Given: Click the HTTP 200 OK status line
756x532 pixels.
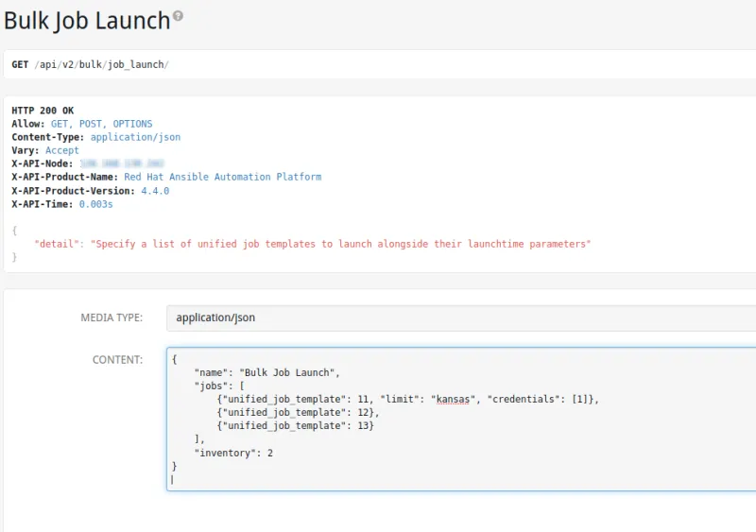Looking at the screenshot, I should (43, 111).
